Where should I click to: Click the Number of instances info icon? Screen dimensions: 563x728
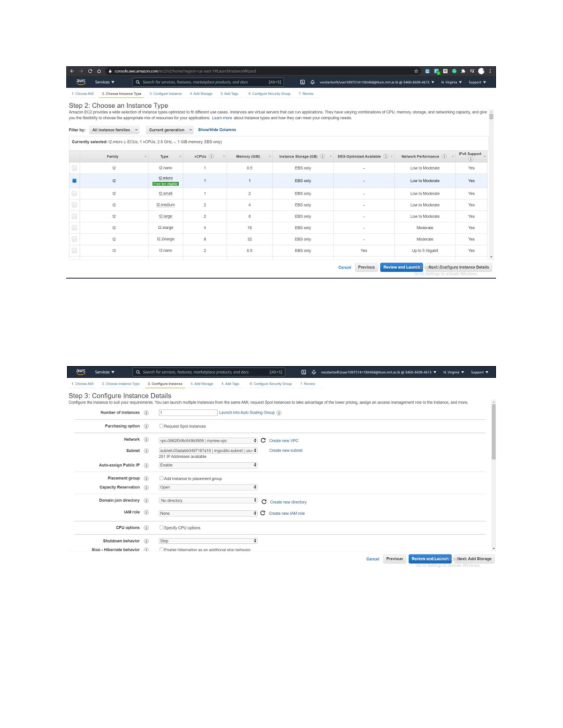[147, 413]
